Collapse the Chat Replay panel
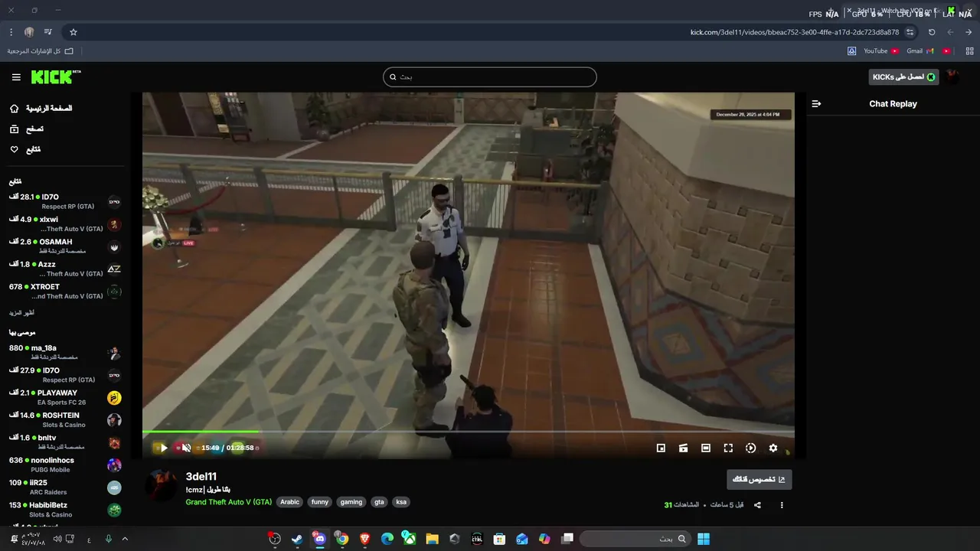 [816, 103]
